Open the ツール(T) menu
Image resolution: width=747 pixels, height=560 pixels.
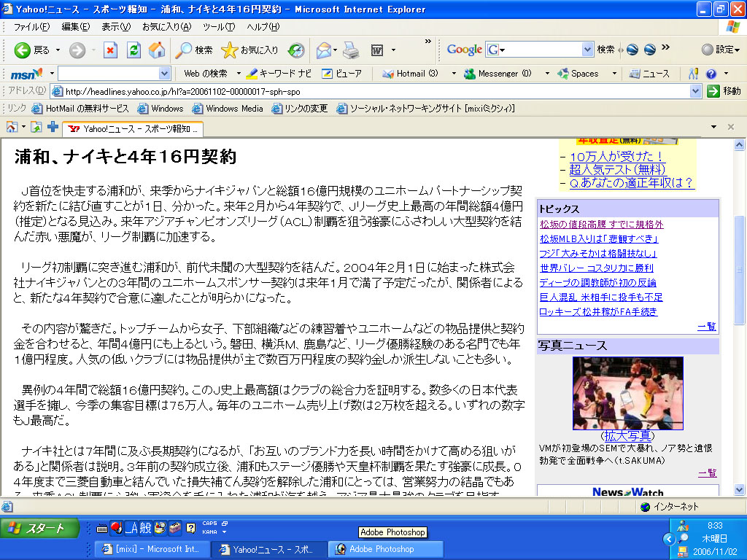219,27
